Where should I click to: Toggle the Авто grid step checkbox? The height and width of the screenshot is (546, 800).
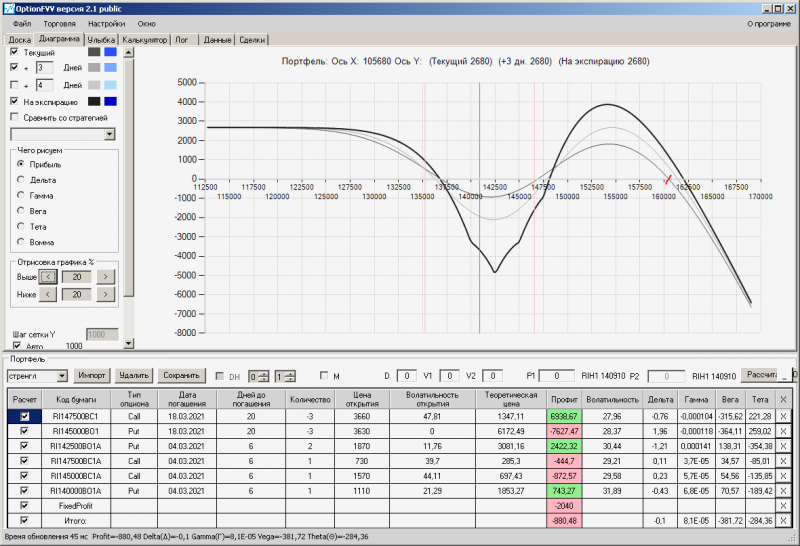click(17, 345)
